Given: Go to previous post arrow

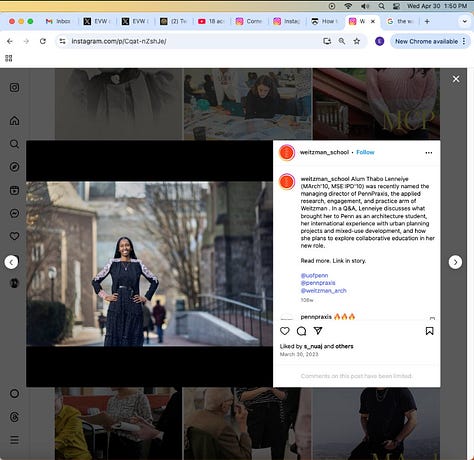Looking at the screenshot, I should (x=11, y=262).
